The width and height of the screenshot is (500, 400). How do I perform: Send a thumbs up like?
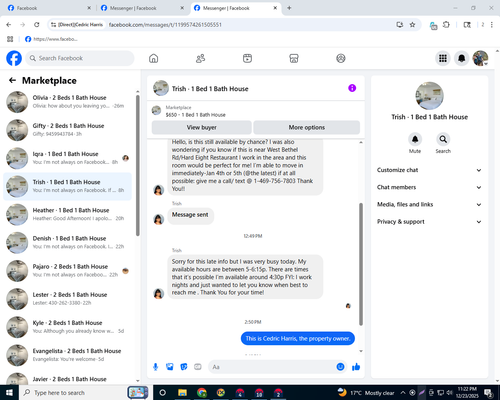(x=356, y=367)
